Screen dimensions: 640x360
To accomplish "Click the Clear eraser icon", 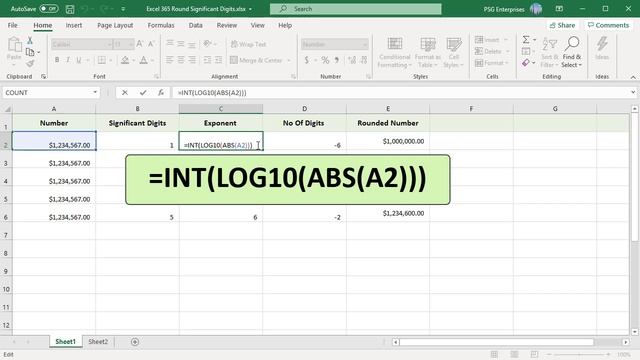I will 526,63.
